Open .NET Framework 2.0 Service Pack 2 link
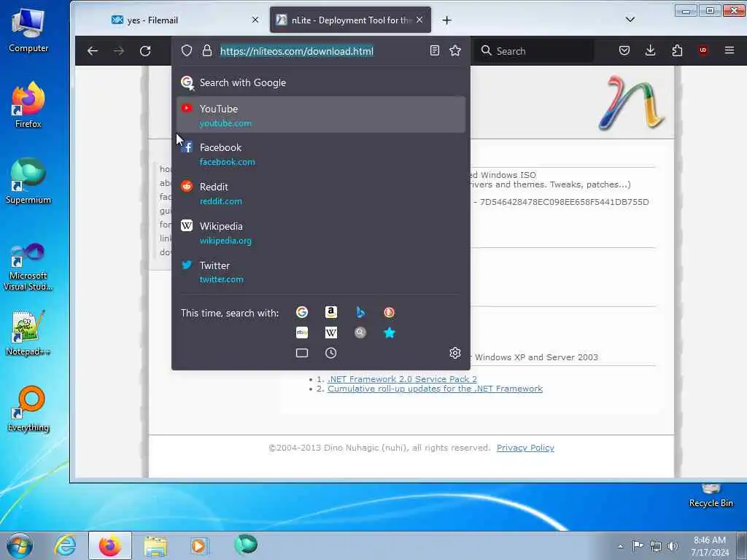 [x=402, y=379]
